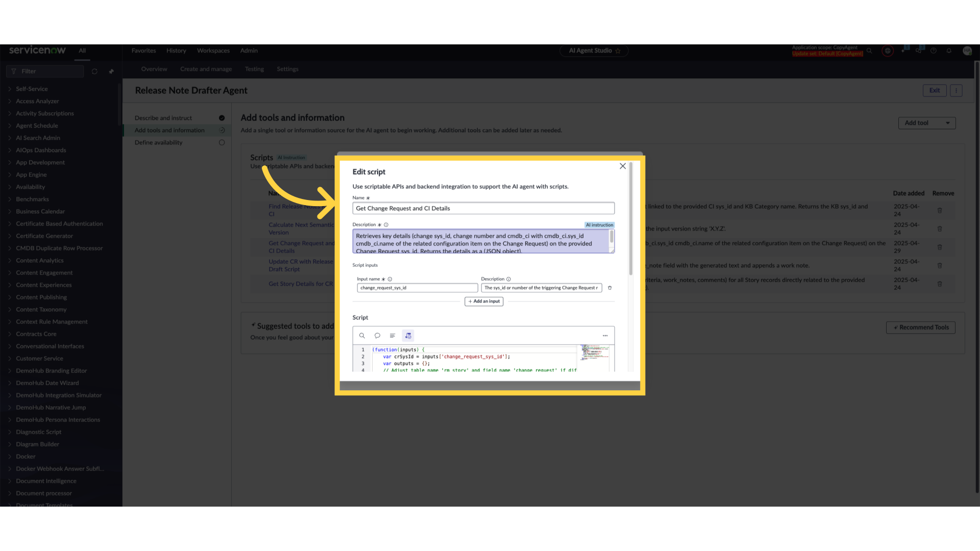Expand the Self-Service navigator section
The image size is (980, 551).
(10, 89)
